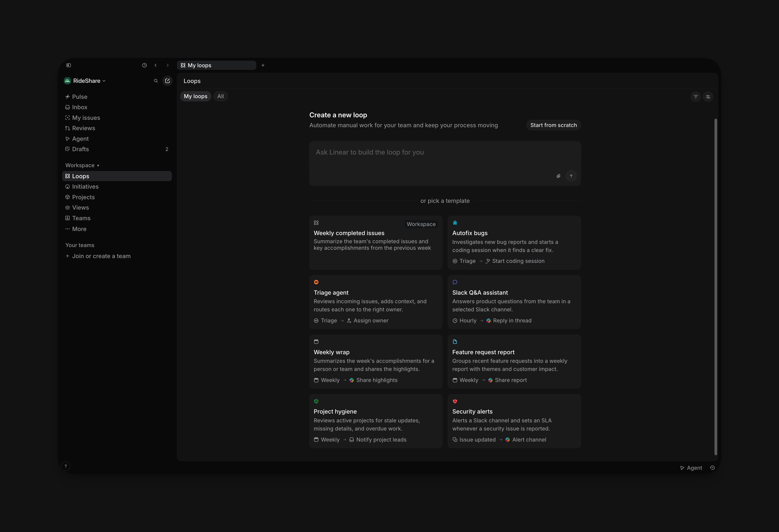Open search with the magnifier icon
779x532 pixels.
[x=156, y=81]
